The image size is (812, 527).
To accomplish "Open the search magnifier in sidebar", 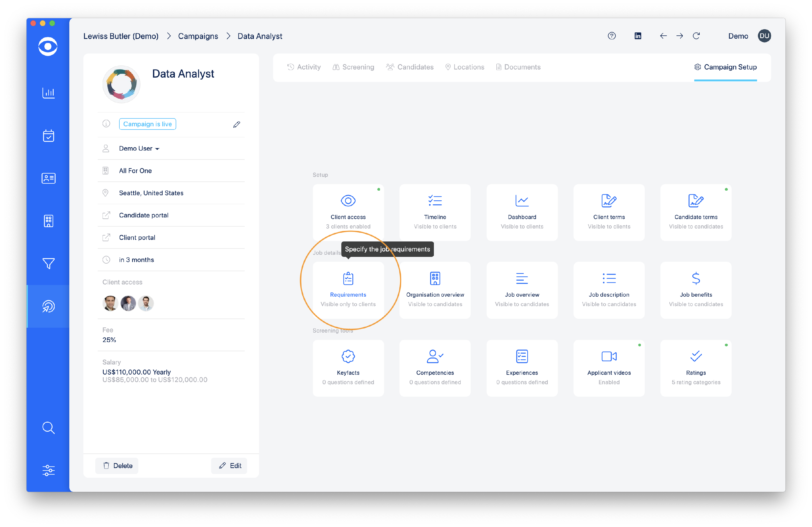I will coord(48,428).
